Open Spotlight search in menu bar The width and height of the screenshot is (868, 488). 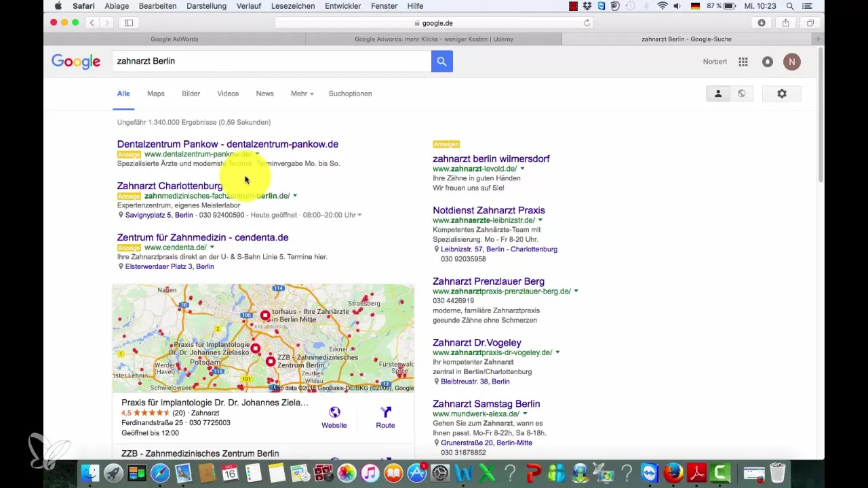[790, 6]
